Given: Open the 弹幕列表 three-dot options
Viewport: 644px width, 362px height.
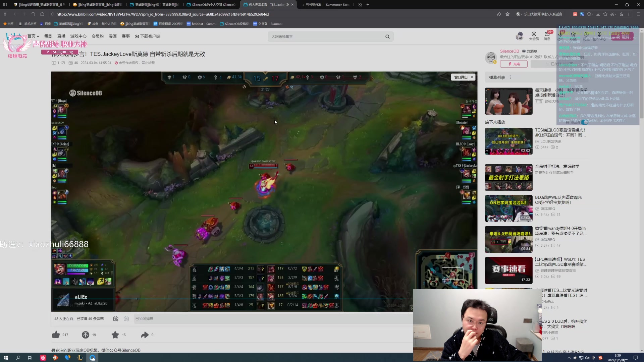Looking at the screenshot, I should pos(510,77).
